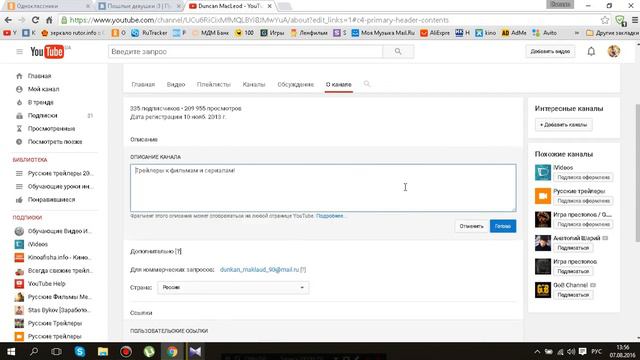Open Подписки in the sidebar
The width and height of the screenshot is (640, 360).
[42, 116]
